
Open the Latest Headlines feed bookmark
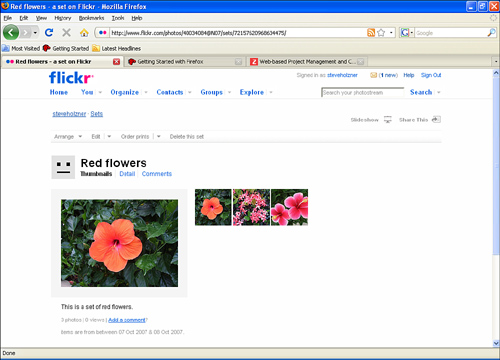point(117,49)
